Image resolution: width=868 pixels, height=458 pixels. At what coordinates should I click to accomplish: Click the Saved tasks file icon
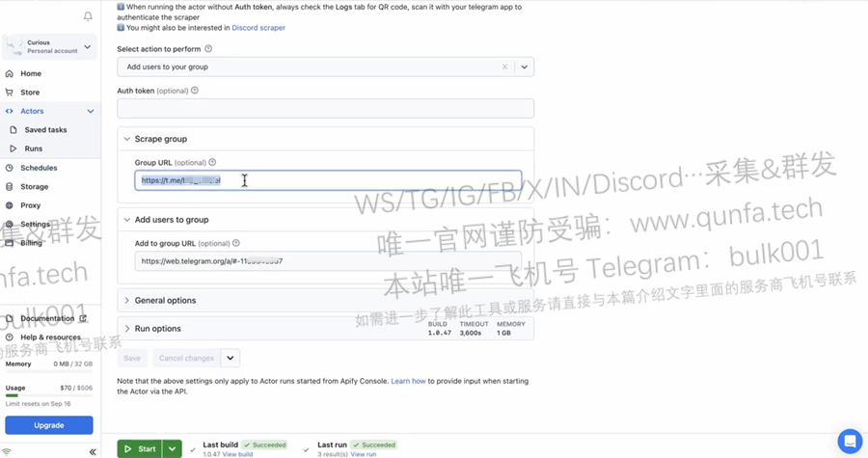coord(14,130)
